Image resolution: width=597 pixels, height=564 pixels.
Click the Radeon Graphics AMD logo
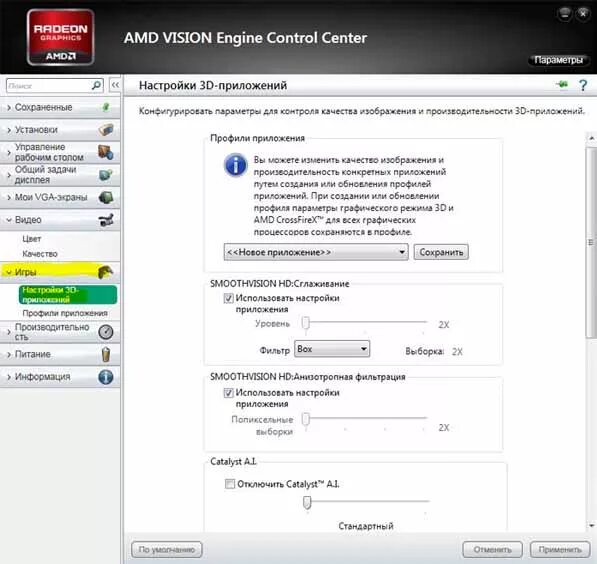[x=61, y=37]
